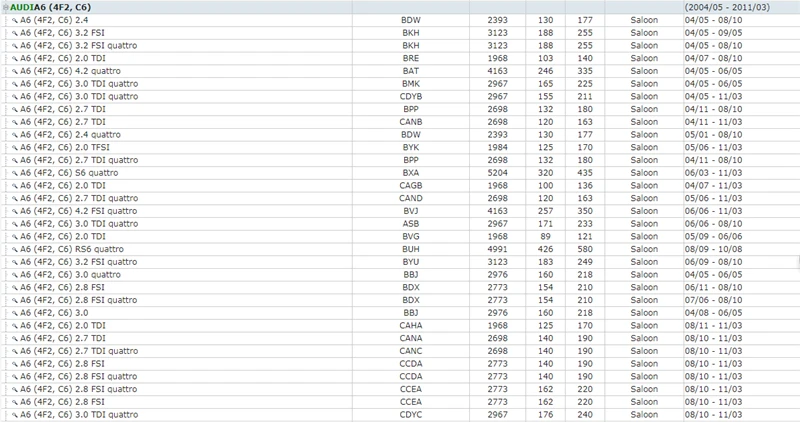Image resolution: width=800 pixels, height=422 pixels.
Task: Click engine code CDYB
Action: (x=411, y=96)
